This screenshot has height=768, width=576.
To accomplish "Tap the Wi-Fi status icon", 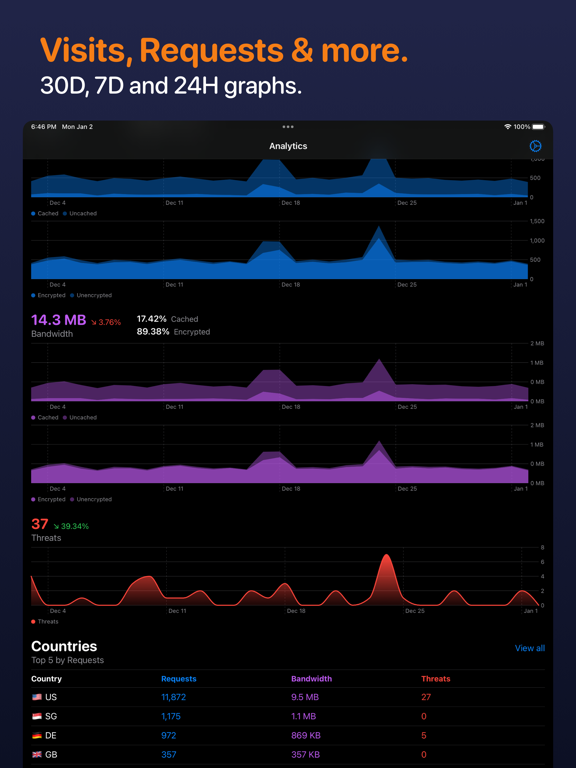I will click(507, 127).
